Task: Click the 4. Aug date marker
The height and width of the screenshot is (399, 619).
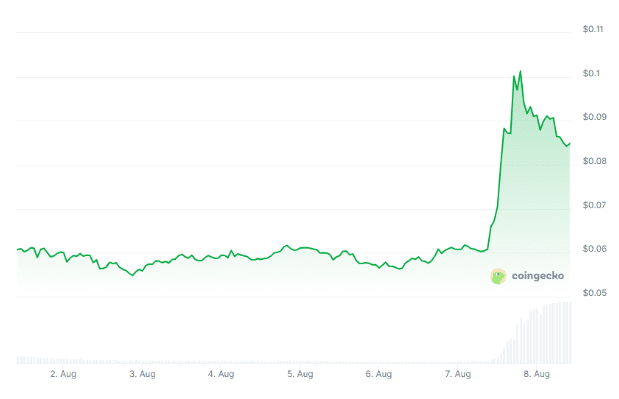Action: tap(221, 374)
